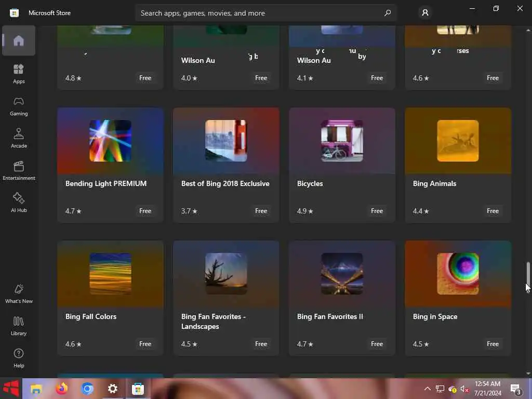Click Free on Bing in Space card
This screenshot has height=399, width=532.
coord(493,344)
